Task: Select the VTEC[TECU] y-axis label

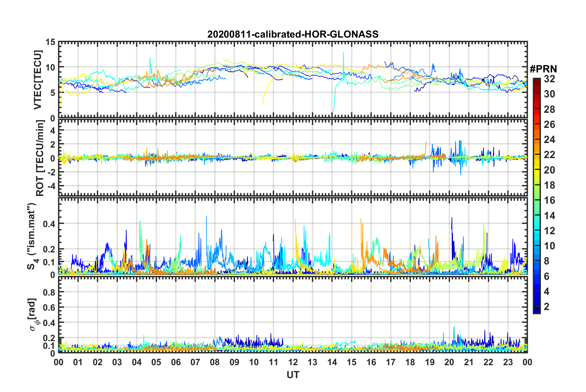Action: [x=38, y=80]
